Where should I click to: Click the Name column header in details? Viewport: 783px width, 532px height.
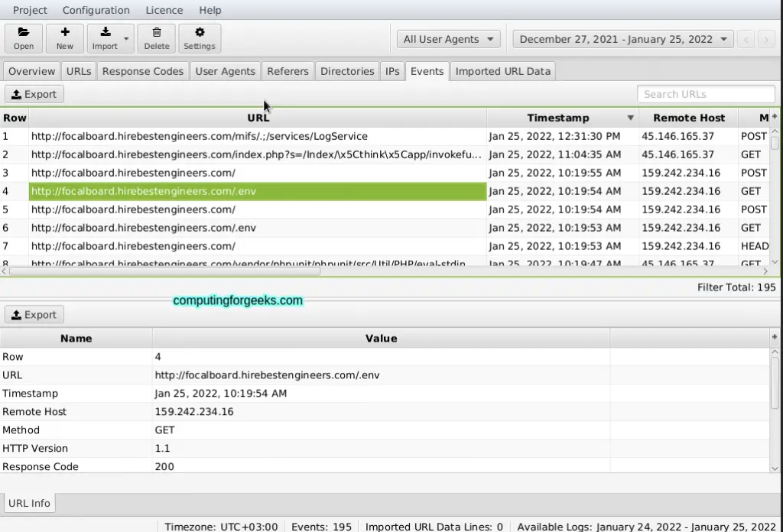[x=76, y=339]
